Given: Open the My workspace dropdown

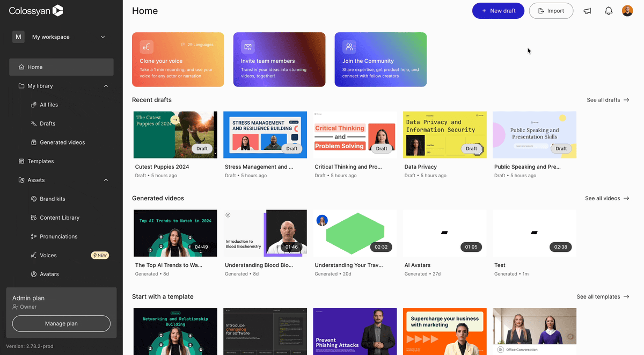Looking at the screenshot, I should pyautogui.click(x=61, y=37).
